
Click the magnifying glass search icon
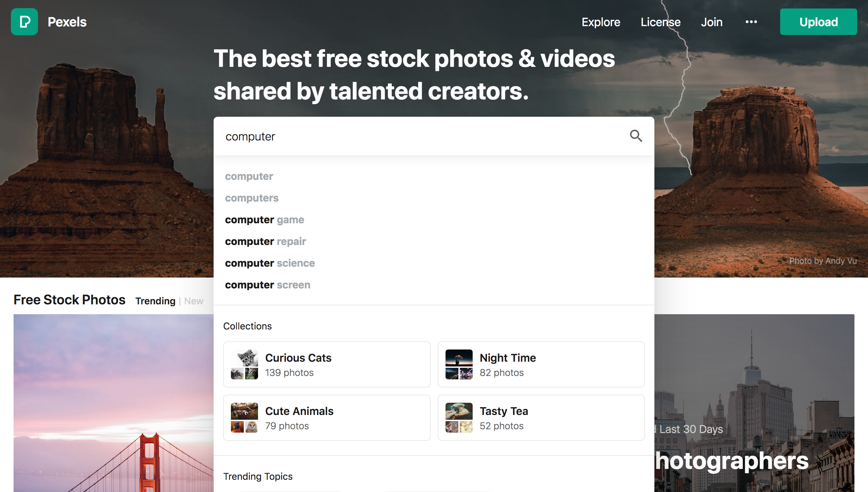click(x=636, y=136)
